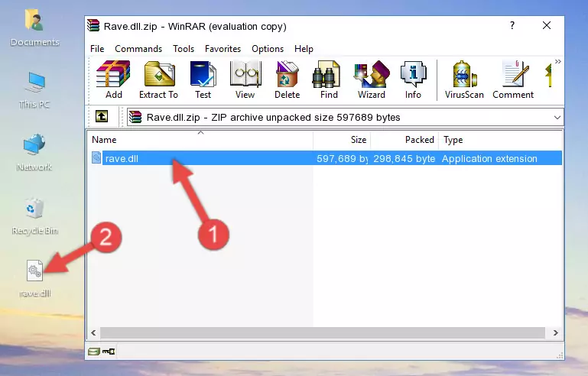This screenshot has width=588, height=376.
Task: Click the key password icon in status bar
Action: coord(109,352)
